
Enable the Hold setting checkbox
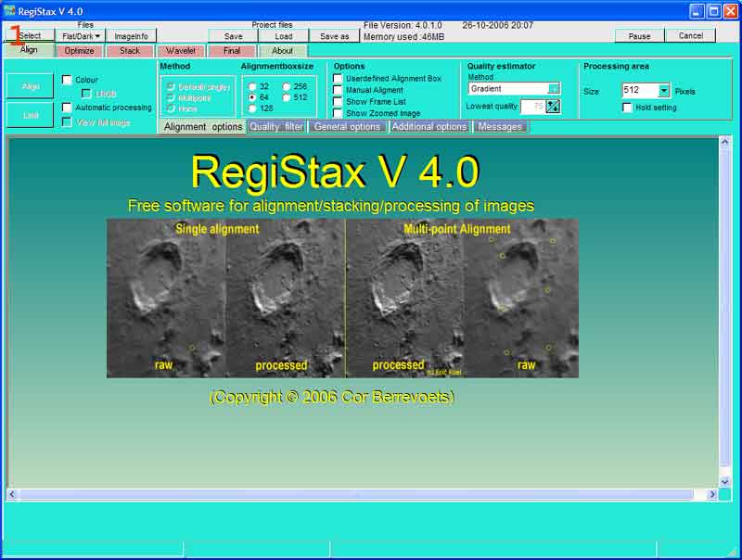click(627, 108)
